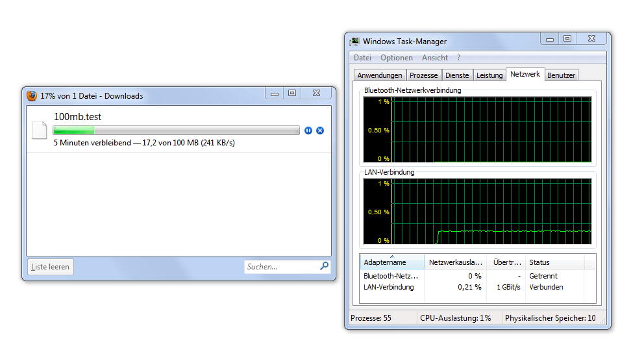The image size is (644, 348).
Task: Switch to the Leistung tab
Action: click(489, 75)
